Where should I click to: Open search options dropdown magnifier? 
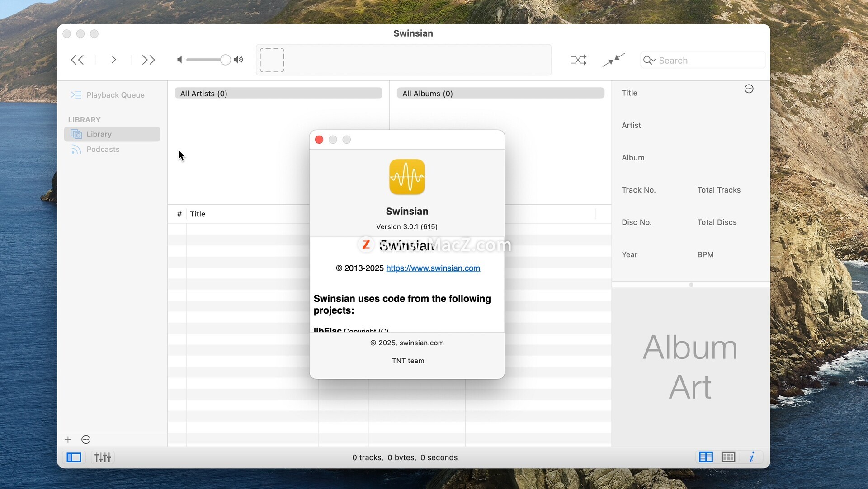click(649, 61)
